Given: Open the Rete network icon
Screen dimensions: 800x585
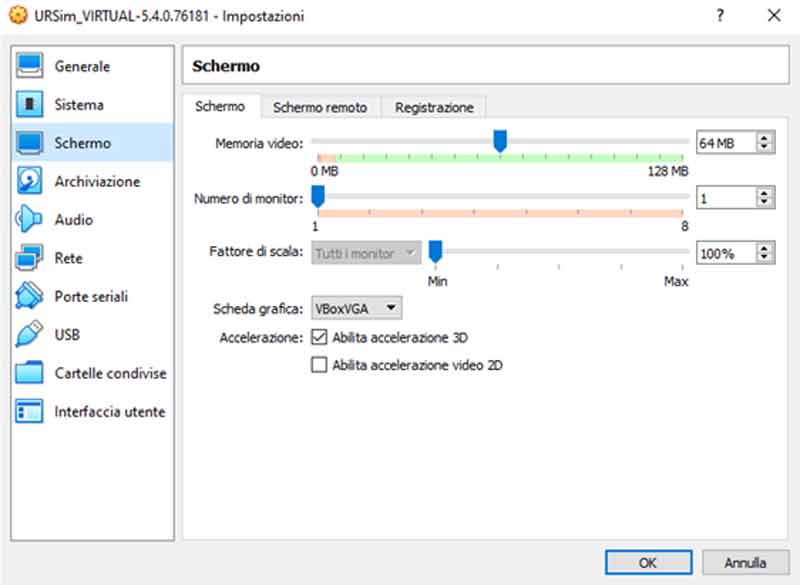Looking at the screenshot, I should [x=29, y=258].
